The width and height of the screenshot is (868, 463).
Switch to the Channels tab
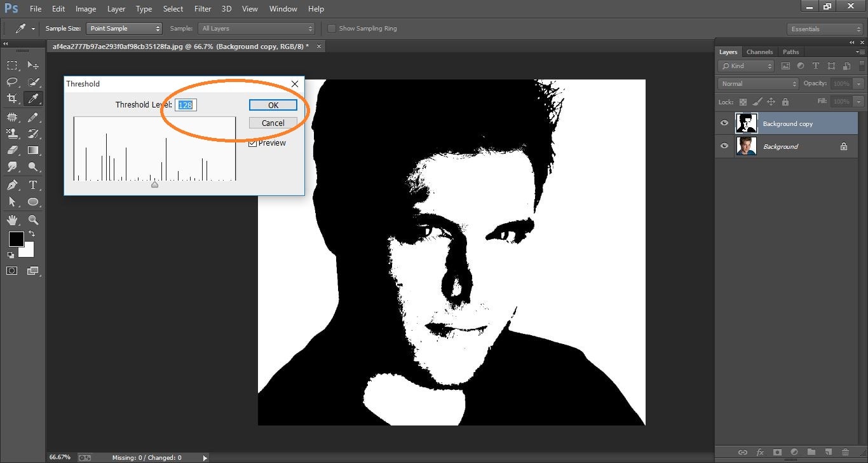759,52
